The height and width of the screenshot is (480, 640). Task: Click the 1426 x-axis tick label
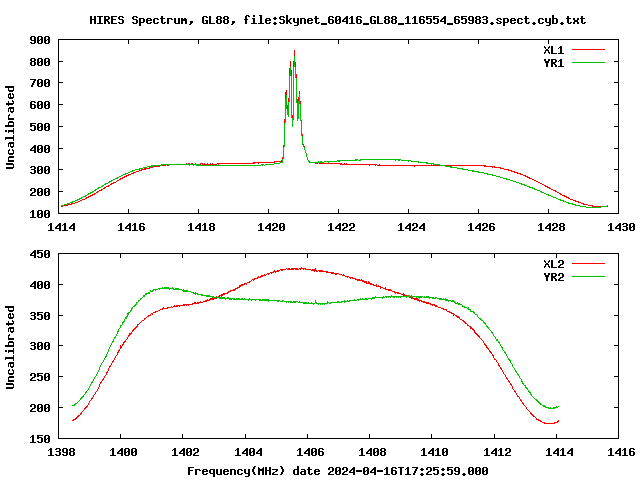[x=481, y=227]
